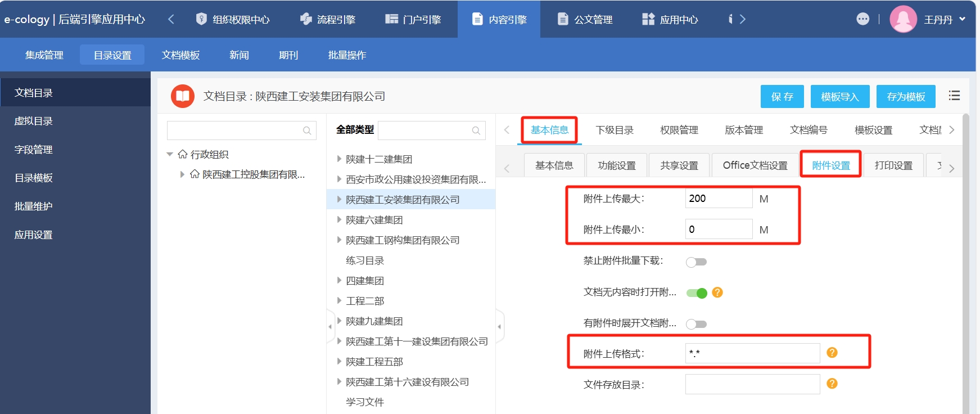
Task: Switch to the 权限管理 tab
Action: [679, 130]
